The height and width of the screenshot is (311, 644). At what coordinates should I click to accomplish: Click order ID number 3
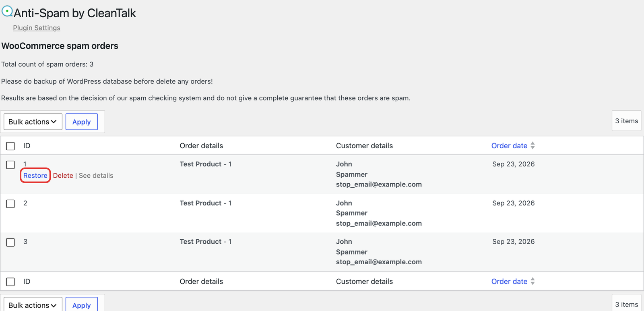[25, 242]
